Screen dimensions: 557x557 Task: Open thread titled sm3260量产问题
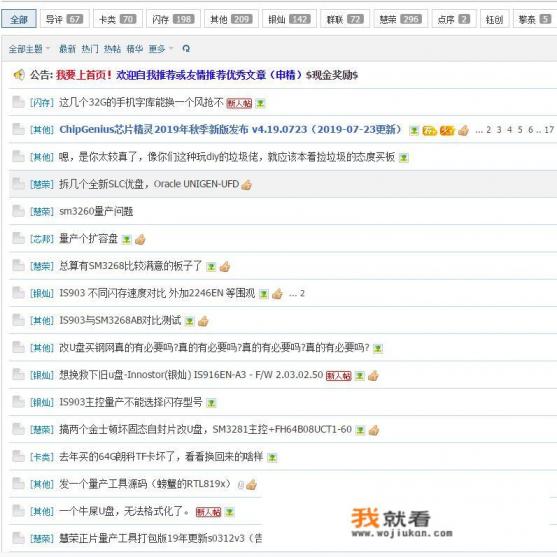pyautogui.click(x=96, y=211)
